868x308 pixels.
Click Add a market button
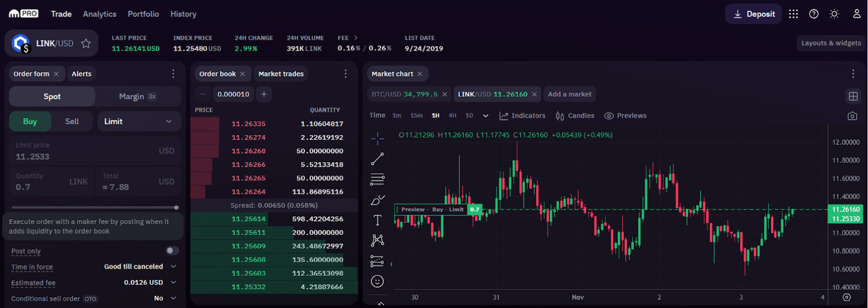tap(570, 94)
